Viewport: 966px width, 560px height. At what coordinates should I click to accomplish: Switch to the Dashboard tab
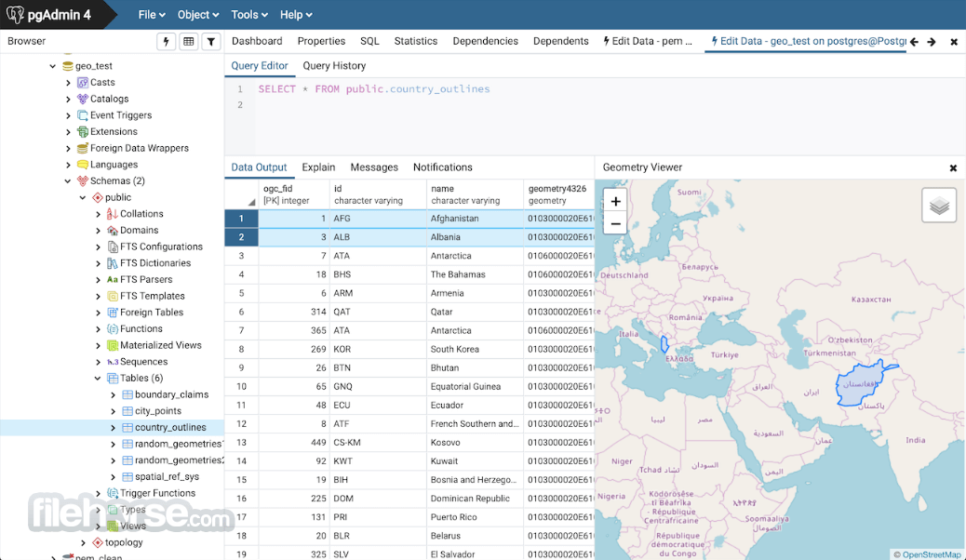click(x=257, y=41)
